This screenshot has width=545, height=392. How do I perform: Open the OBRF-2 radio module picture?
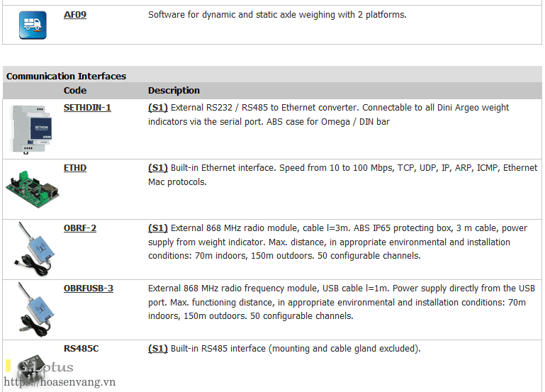coord(31,249)
